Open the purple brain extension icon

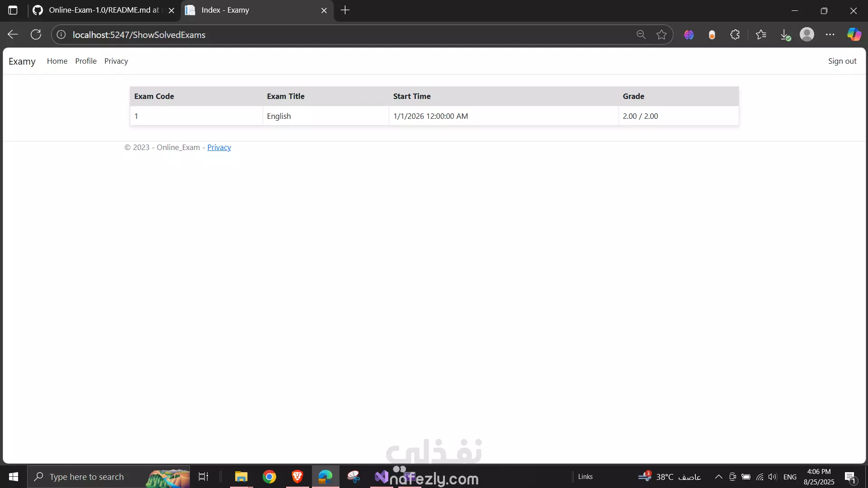click(x=689, y=35)
